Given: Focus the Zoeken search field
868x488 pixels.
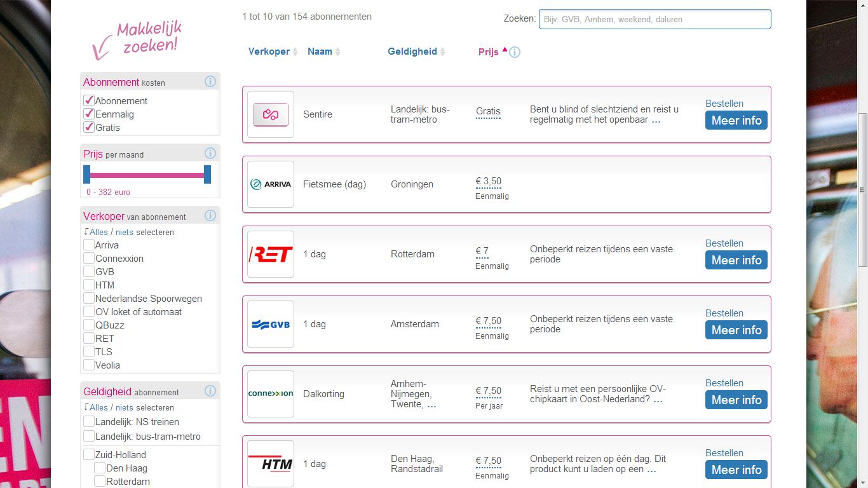Looking at the screenshot, I should click(654, 19).
